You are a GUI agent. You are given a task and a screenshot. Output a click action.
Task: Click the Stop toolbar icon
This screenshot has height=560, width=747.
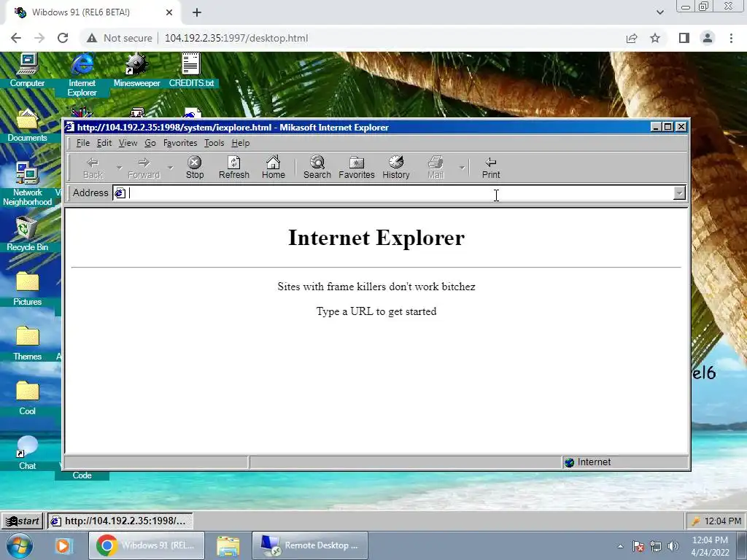tap(194, 168)
